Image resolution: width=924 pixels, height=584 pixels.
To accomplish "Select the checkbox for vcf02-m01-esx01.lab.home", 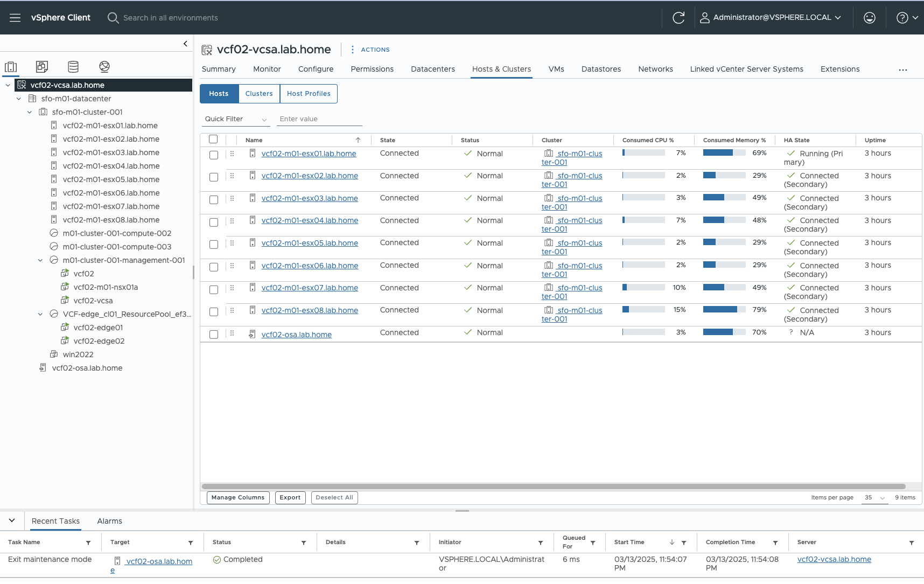I will [213, 155].
